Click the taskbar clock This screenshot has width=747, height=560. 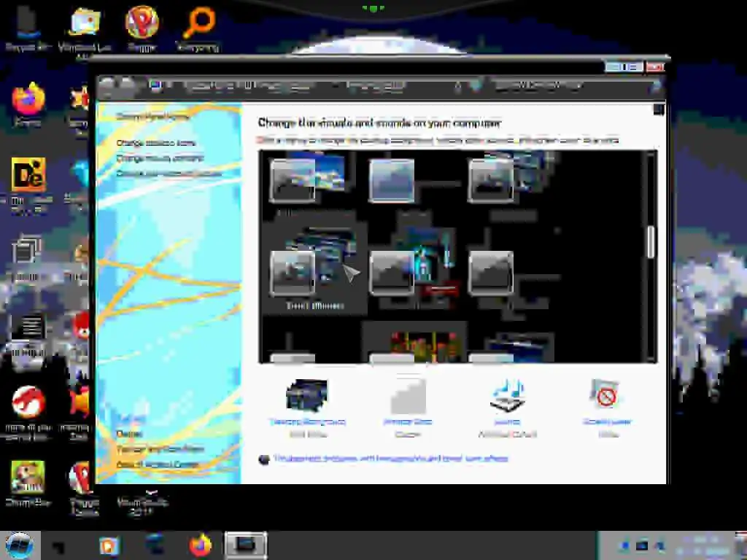point(705,545)
